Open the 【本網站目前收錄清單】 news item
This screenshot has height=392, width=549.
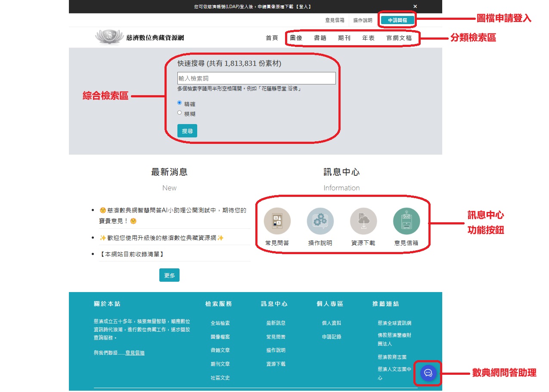[132, 254]
